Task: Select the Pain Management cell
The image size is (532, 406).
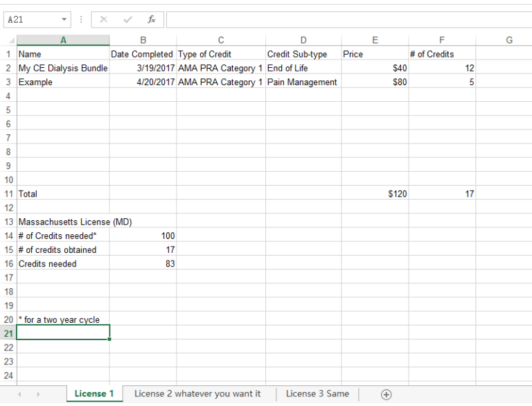Action: tap(303, 82)
